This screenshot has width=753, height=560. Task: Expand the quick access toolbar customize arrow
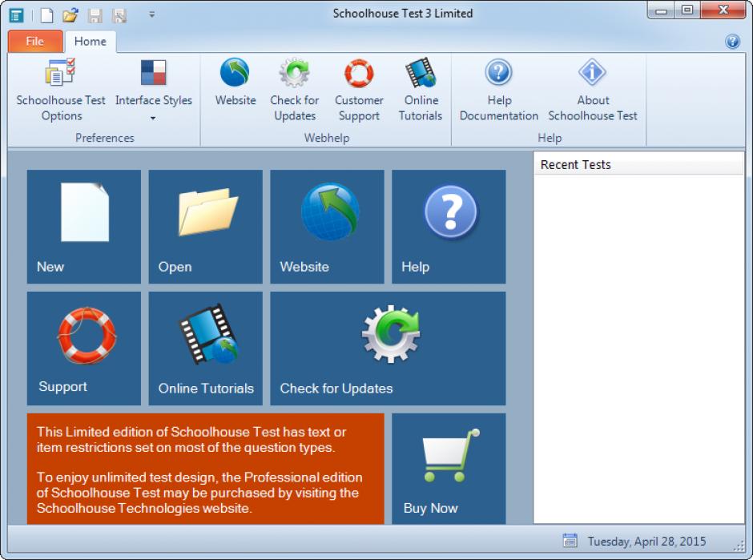[151, 15]
